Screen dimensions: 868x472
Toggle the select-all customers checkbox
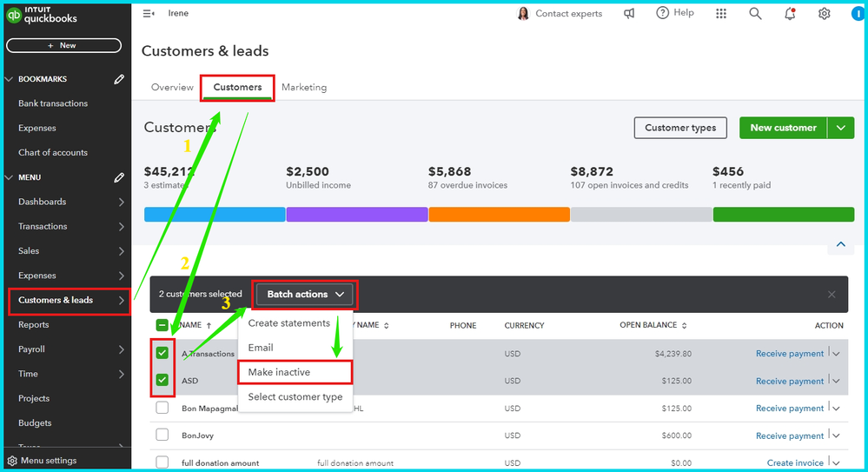162,325
